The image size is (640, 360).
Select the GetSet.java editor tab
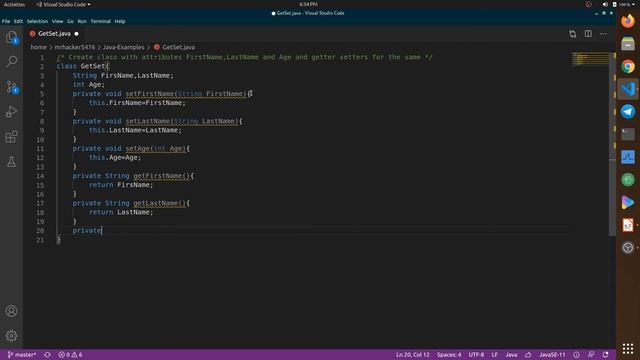(x=54, y=34)
